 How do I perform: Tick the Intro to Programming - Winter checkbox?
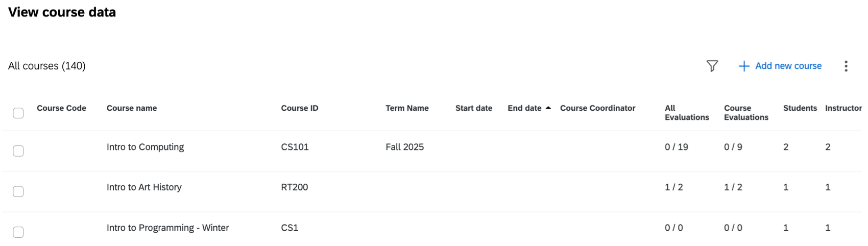click(18, 232)
